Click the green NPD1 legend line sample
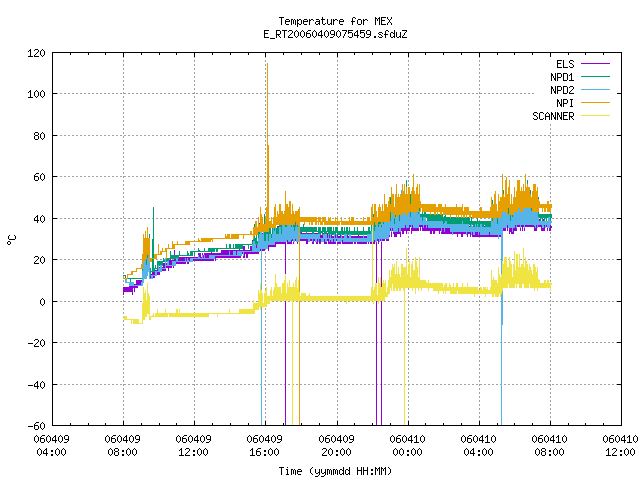This screenshot has height=480, width=640. pyautogui.click(x=595, y=77)
